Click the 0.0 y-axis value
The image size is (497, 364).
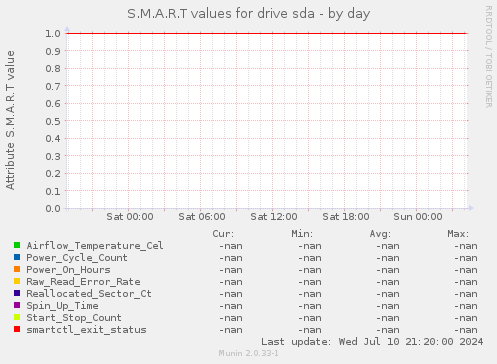(x=53, y=209)
